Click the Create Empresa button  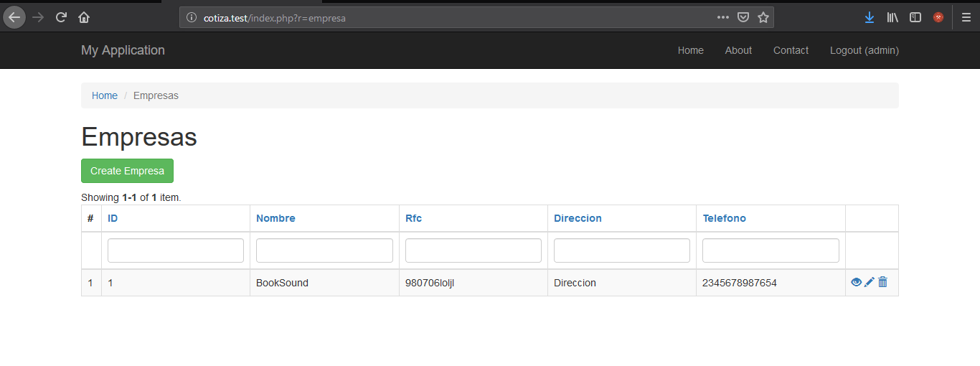[x=127, y=171]
